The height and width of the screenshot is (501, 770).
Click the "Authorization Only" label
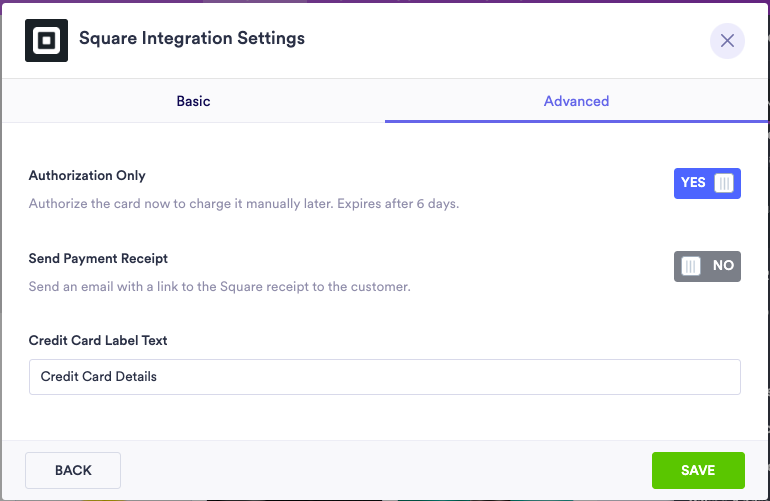87,176
